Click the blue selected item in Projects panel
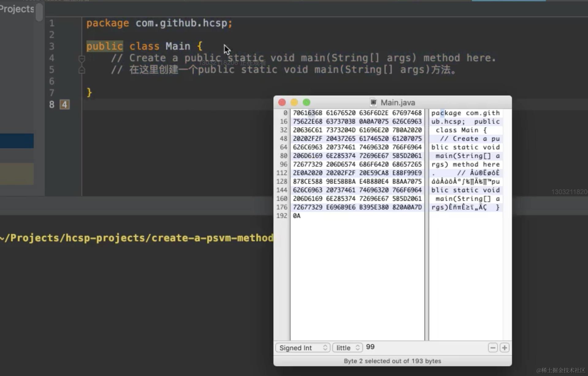Screen dimensions: 588x376 17,141
